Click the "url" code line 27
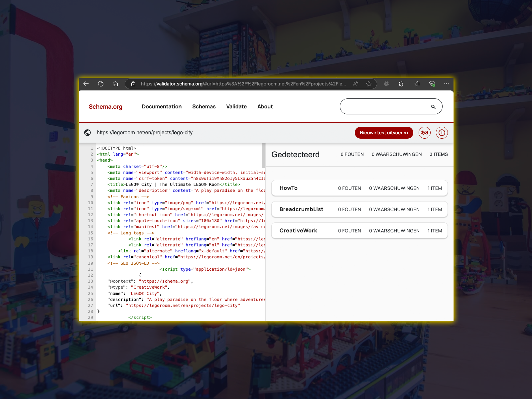Viewport: 532px width, 399px height. point(174,306)
